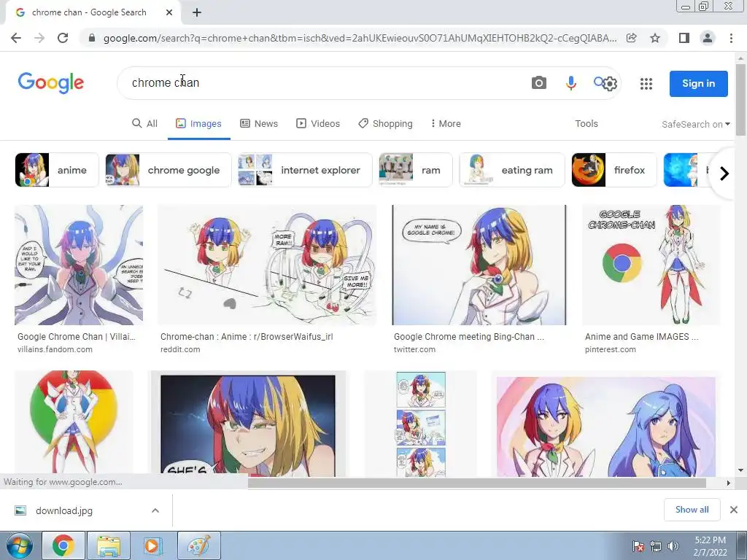Open the Chrome logo girl thumbnail

tap(74, 423)
